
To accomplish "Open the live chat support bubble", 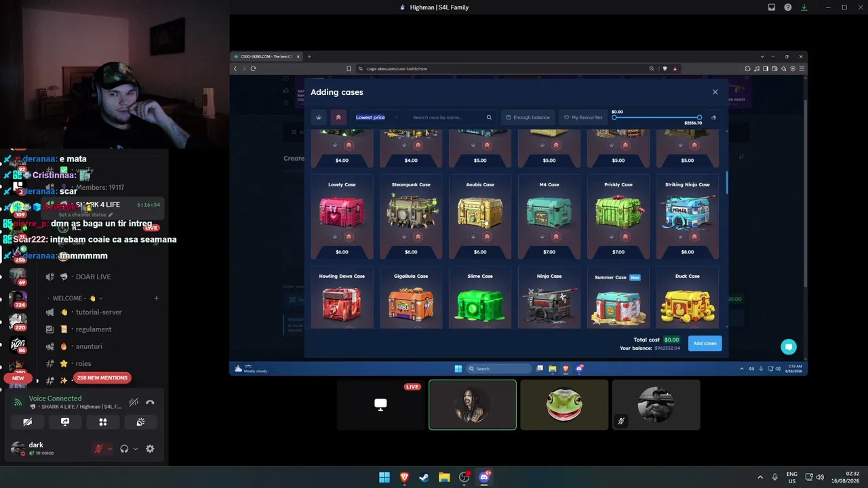I will [x=788, y=347].
